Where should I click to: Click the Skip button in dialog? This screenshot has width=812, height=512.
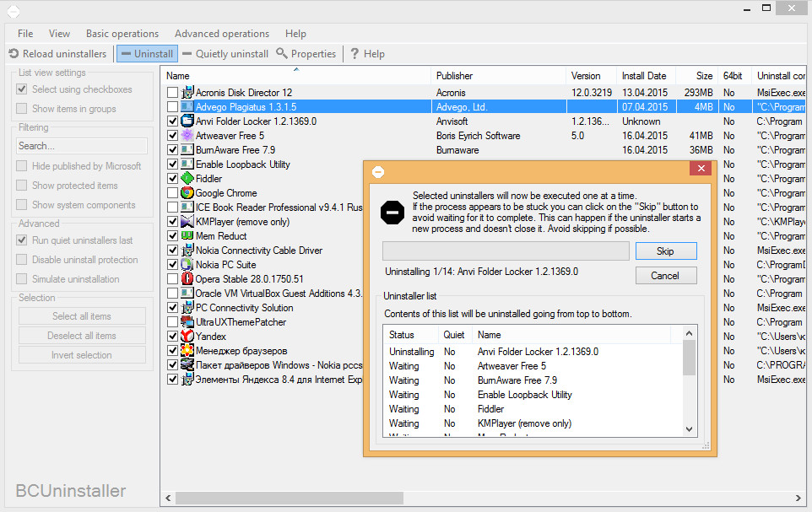point(666,251)
